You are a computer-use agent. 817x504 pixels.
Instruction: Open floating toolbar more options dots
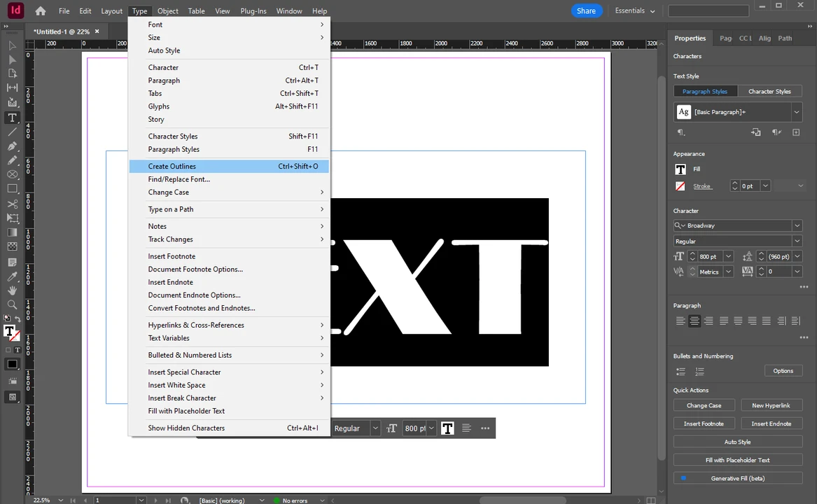[x=485, y=428]
